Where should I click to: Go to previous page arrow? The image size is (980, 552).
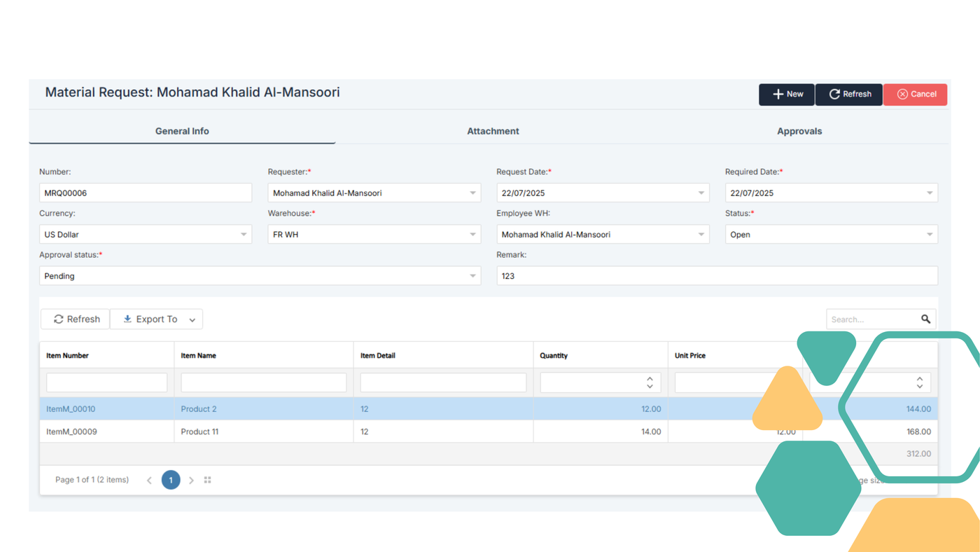[149, 481]
